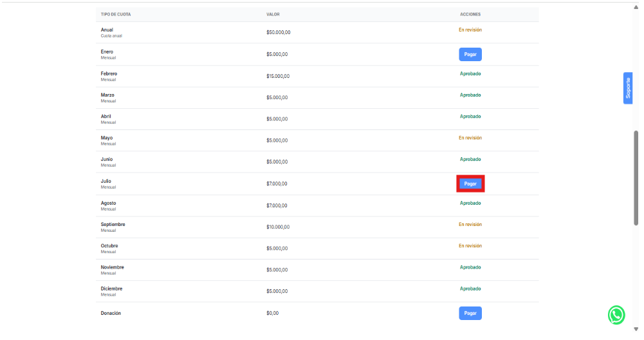Click En revisión status for Anual
This screenshot has width=644, height=340.
point(470,30)
